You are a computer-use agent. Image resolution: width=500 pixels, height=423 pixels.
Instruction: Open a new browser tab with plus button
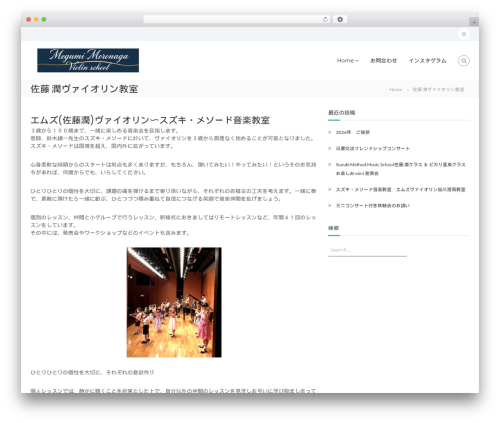coord(474,22)
